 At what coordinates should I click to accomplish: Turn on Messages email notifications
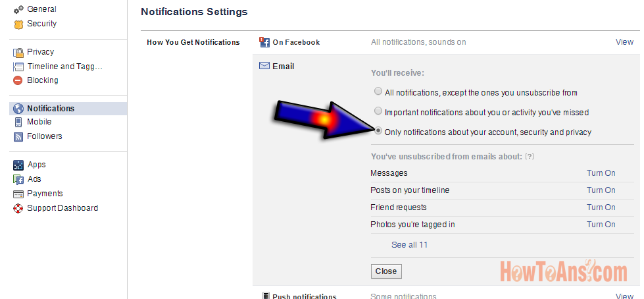tap(601, 173)
